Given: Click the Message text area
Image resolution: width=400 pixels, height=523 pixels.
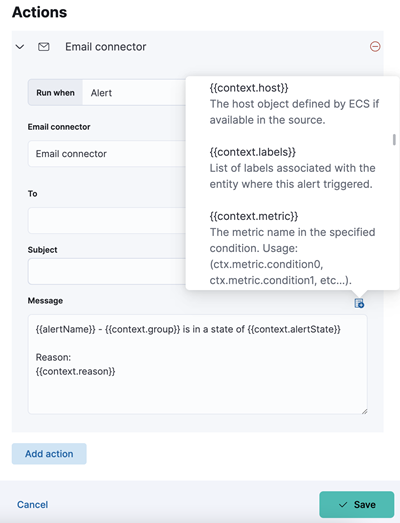Looking at the screenshot, I should [x=197, y=364].
